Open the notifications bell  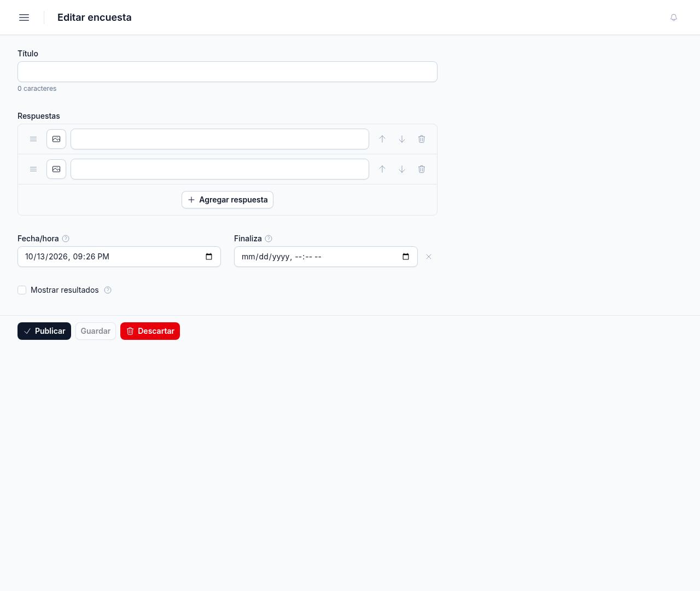pyautogui.click(x=674, y=18)
